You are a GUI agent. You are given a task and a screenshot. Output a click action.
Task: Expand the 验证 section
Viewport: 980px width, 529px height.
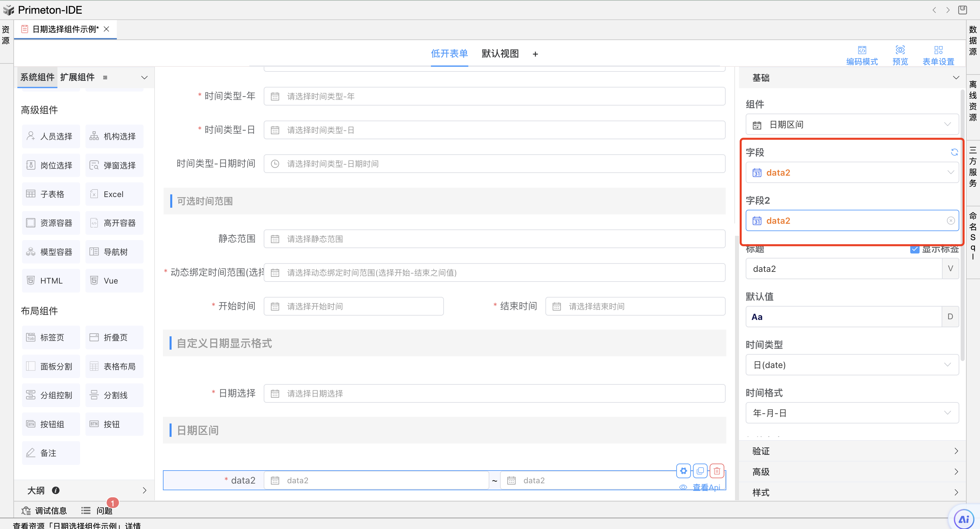click(852, 451)
